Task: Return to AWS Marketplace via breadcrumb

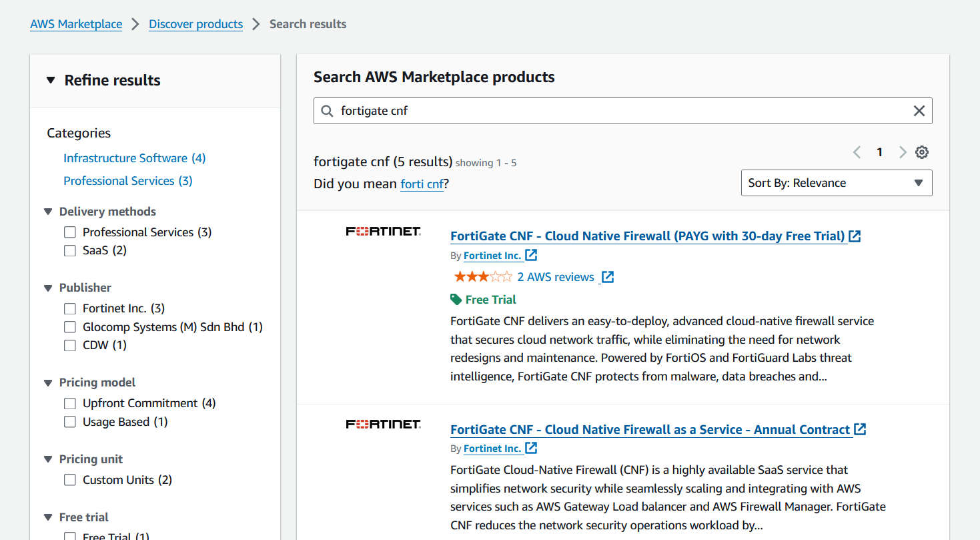Action: pos(75,23)
